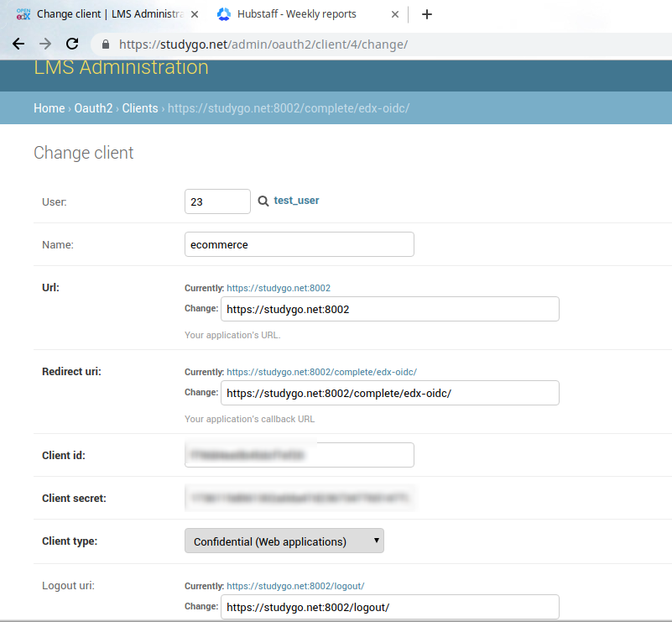Click the padlock site security icon

(106, 44)
